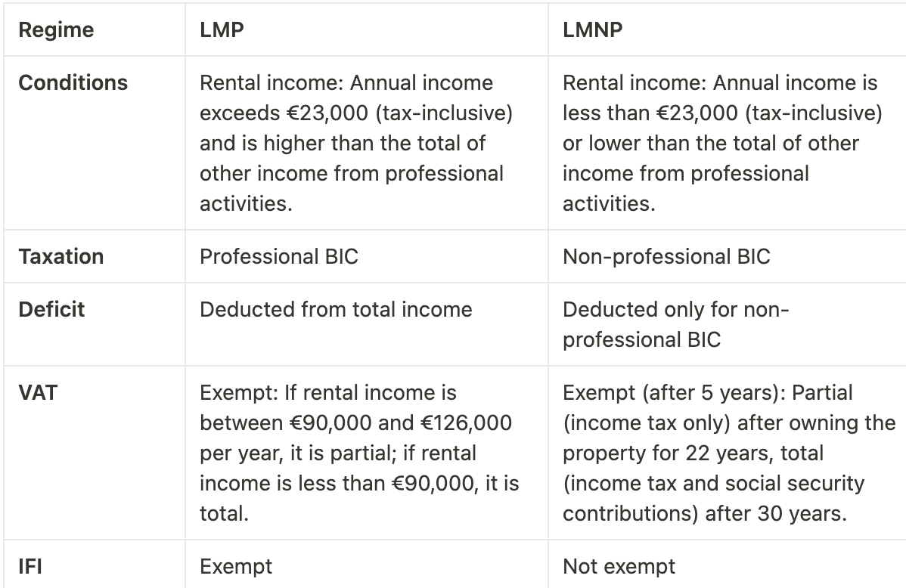Screen dimensions: 906x588
Task: Click the Conditions row label
Action: [95, 143]
